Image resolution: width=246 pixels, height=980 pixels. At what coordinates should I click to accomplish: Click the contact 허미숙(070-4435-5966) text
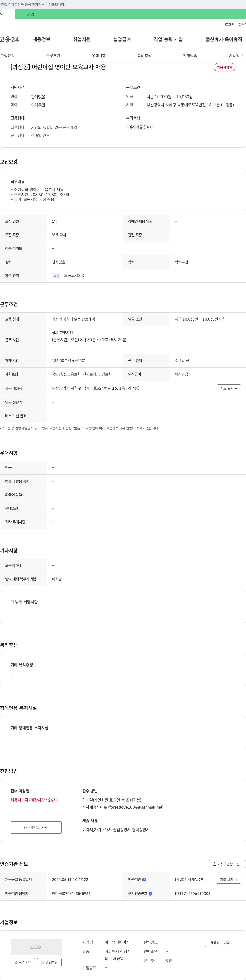click(x=71, y=894)
